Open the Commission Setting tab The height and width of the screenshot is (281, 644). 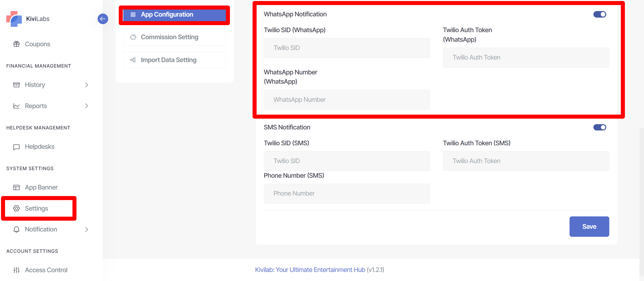174,37
